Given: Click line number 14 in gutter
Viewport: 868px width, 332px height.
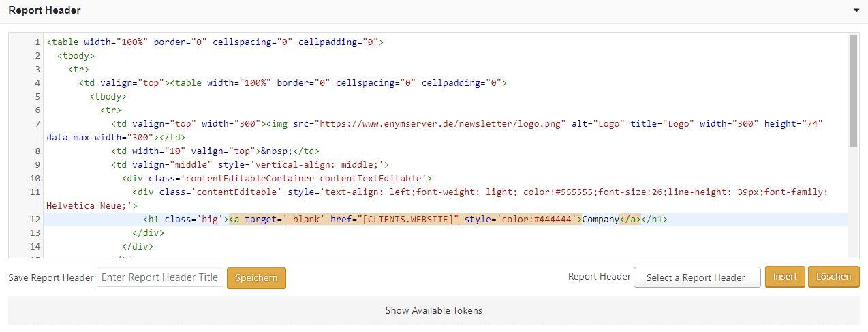Looking at the screenshot, I should (35, 247).
